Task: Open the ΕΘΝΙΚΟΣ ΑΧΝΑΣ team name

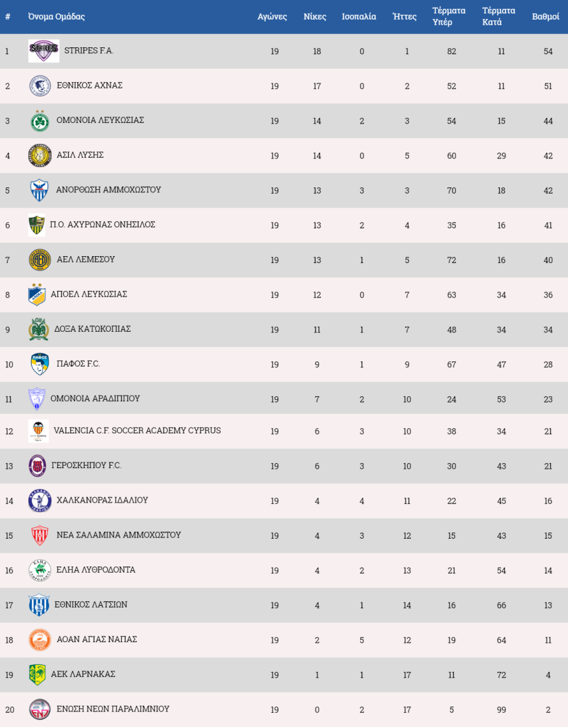Action: 90,85
